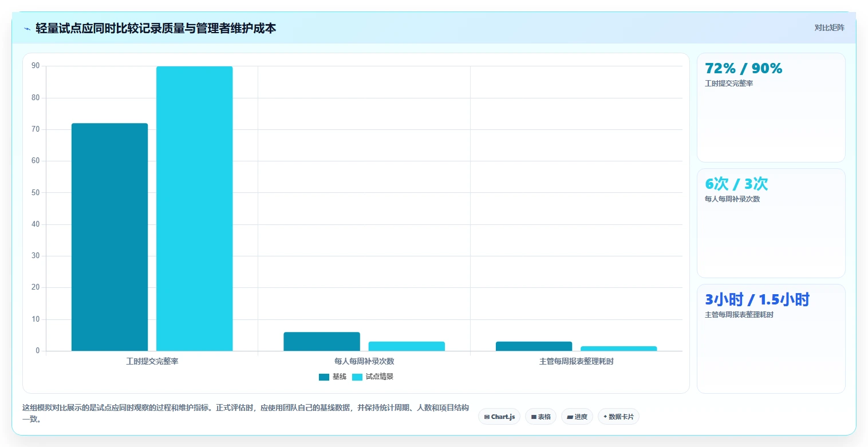Click the 试点情景 bar for 每人每周补录次数
Viewport: 868px width, 447px height.
(407, 346)
